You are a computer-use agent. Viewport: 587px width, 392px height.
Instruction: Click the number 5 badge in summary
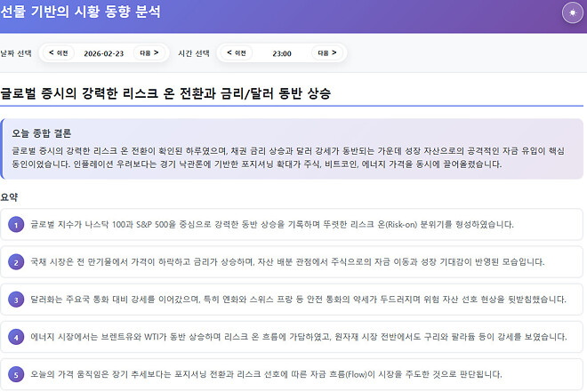click(16, 374)
